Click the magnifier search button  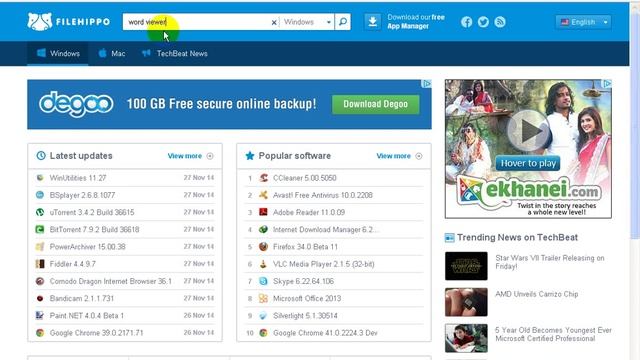point(343,22)
